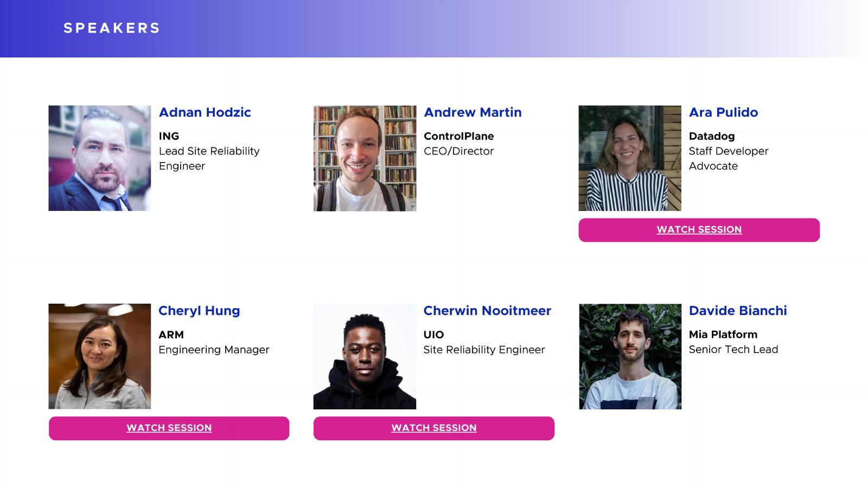The width and height of the screenshot is (868, 488).
Task: Click Adnan Hodzic's profile photo
Action: pos(100,158)
